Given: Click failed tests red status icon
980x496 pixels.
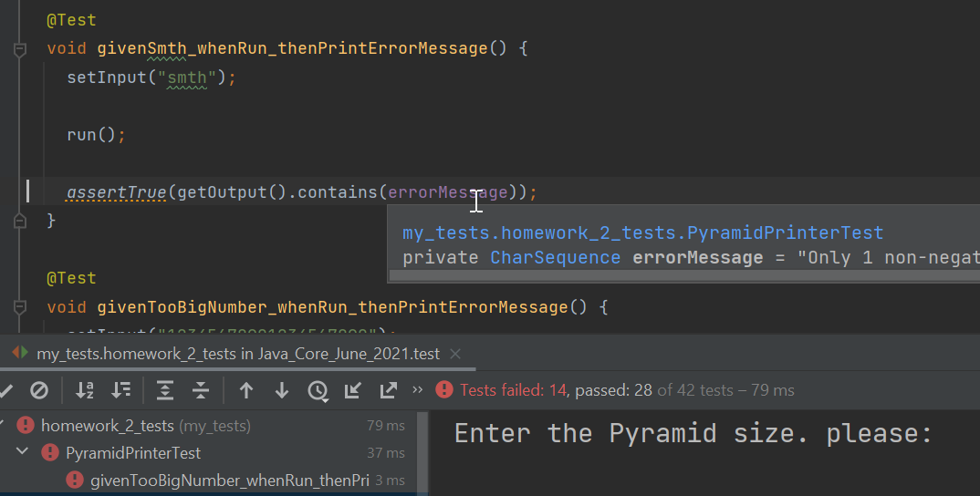Looking at the screenshot, I should click(444, 390).
